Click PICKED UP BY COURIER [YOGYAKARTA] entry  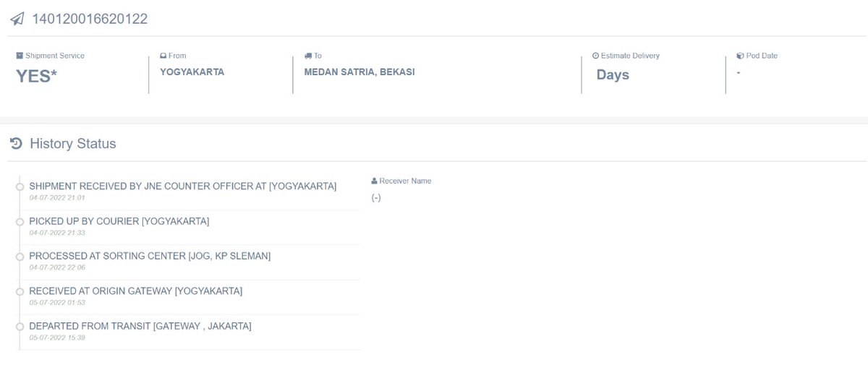coord(119,221)
